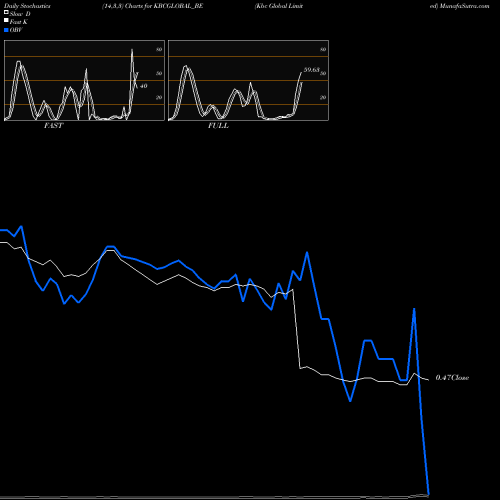Screen dimensions: 500x500
Task: Click the '0.47 Close' price label
Action: (452, 378)
